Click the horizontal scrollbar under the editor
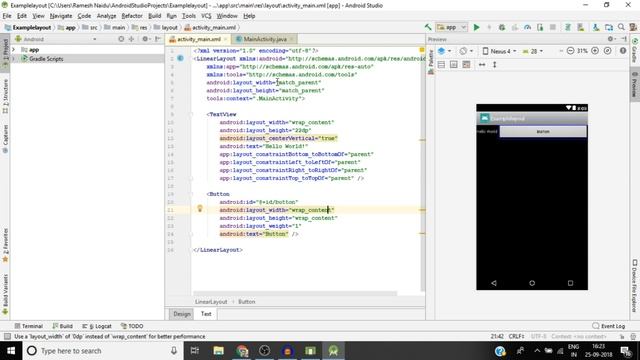 tap(295, 293)
